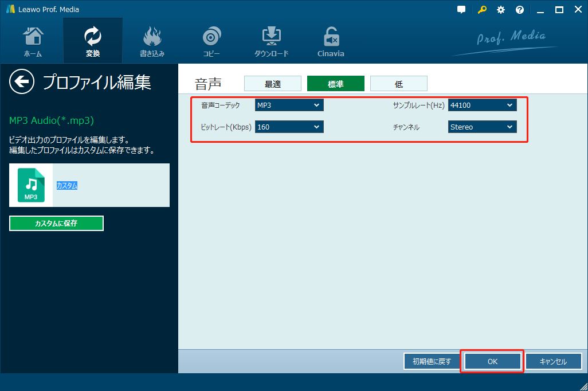The height and width of the screenshot is (391, 588).
Task: Open the チャンネル Stereo dropdown
Action: tap(482, 127)
